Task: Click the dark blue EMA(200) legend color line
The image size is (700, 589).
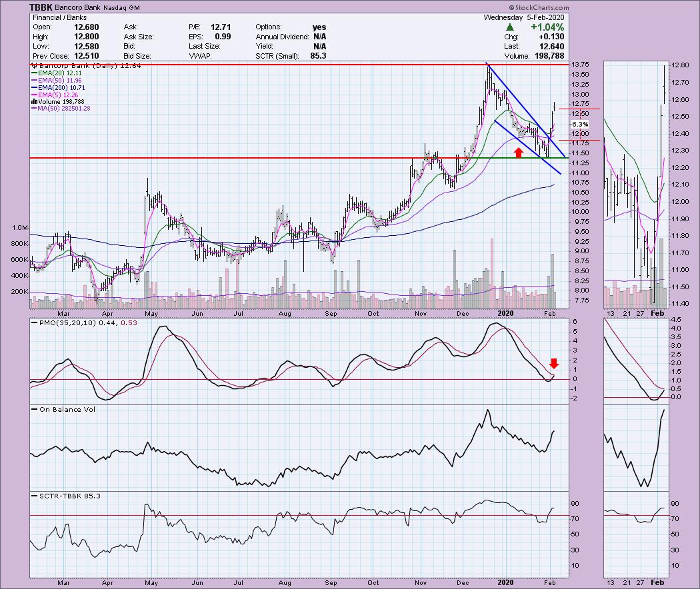Action: (x=34, y=87)
